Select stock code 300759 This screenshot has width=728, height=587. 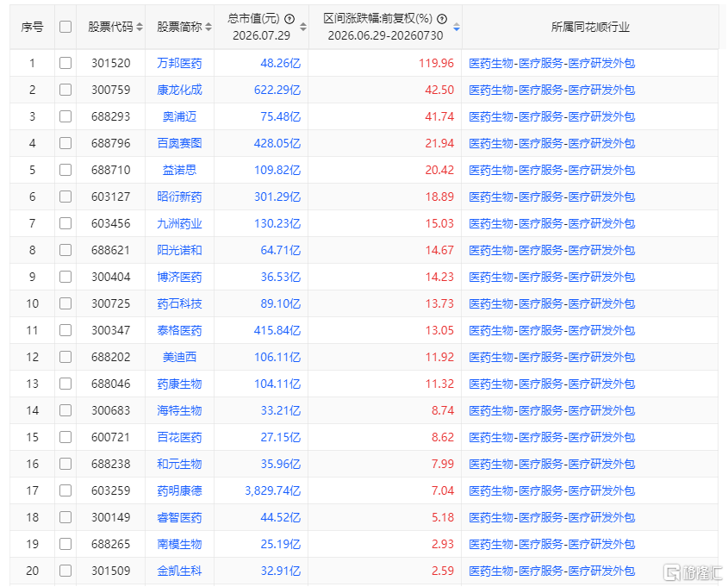tap(111, 90)
